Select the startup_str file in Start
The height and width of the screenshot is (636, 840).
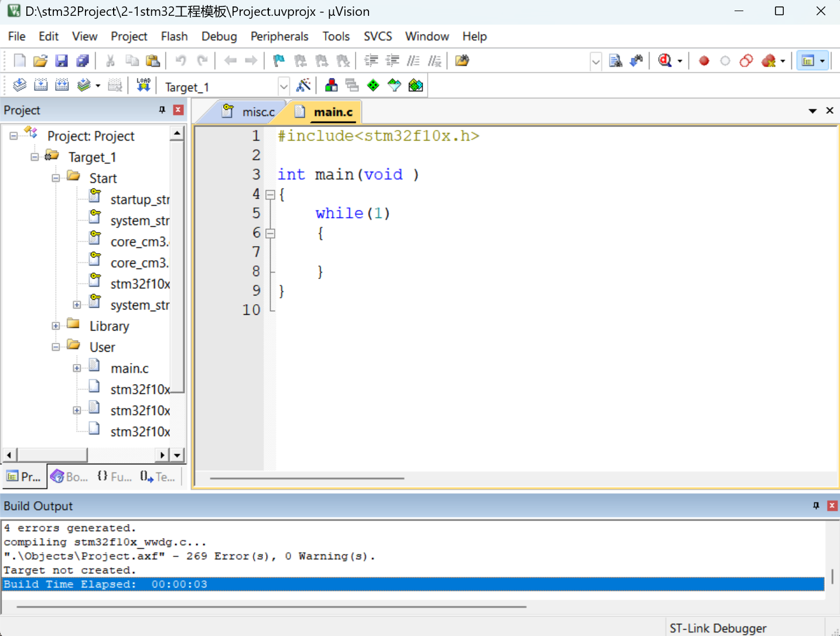(140, 199)
